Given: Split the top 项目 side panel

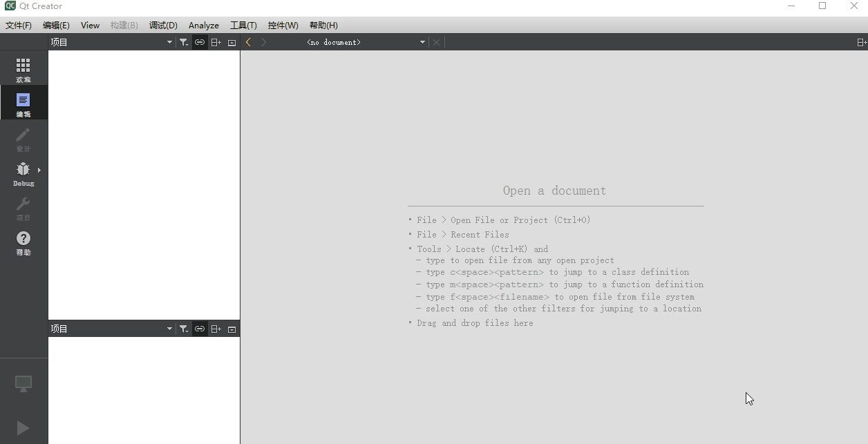Looking at the screenshot, I should 216,42.
